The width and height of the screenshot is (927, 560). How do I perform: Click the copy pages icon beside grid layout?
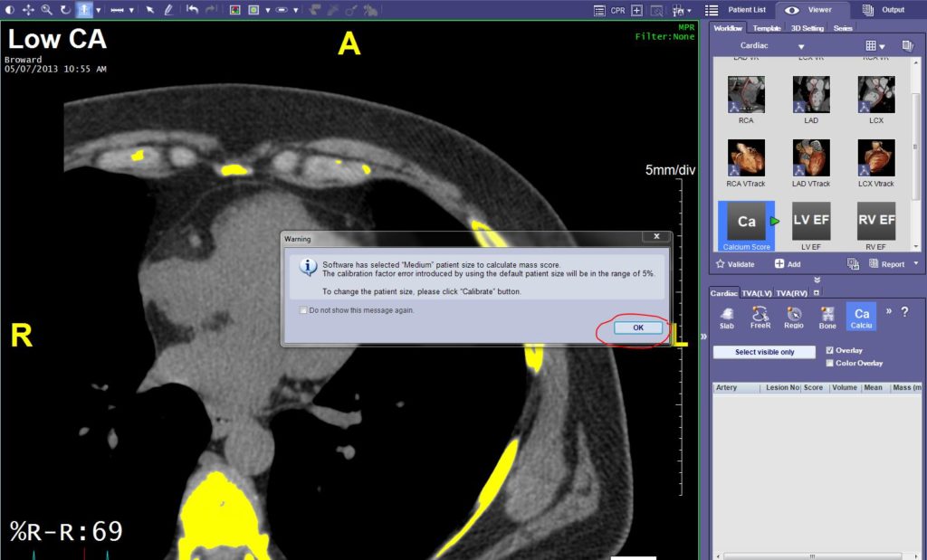coord(907,46)
